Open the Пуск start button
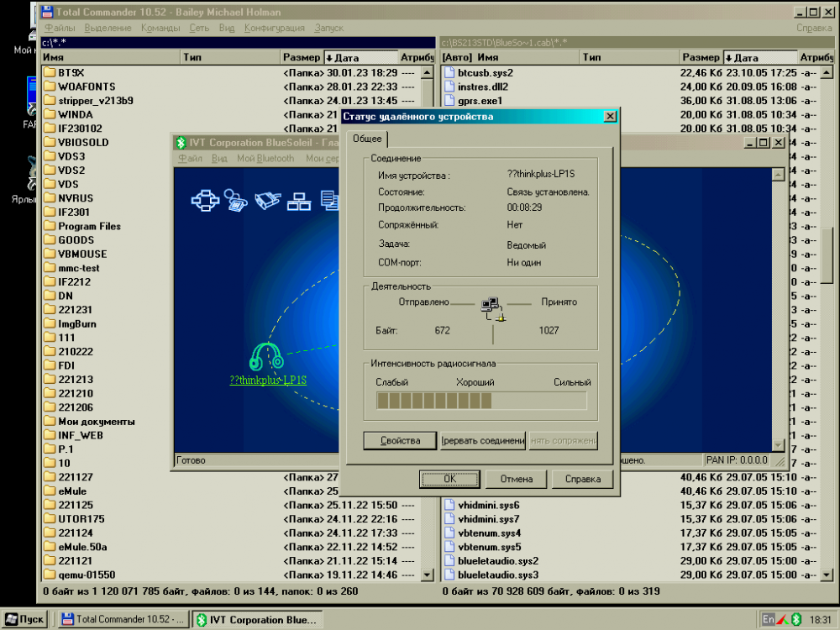 pyautogui.click(x=24, y=619)
